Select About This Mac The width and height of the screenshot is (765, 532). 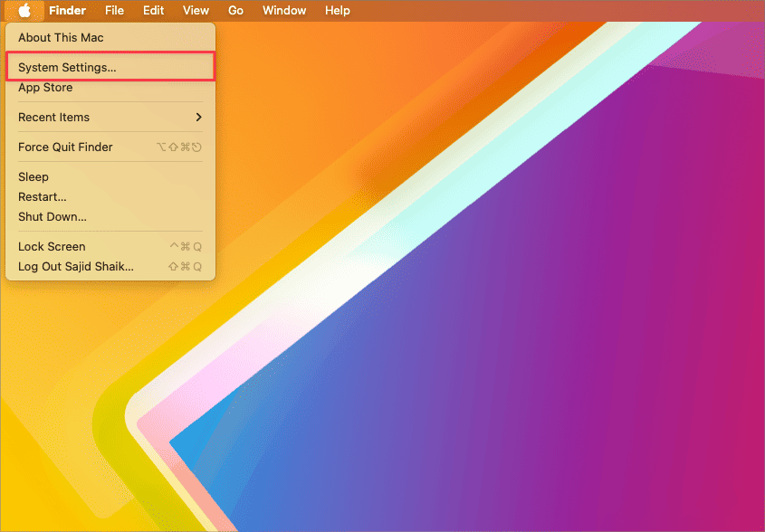coord(61,38)
